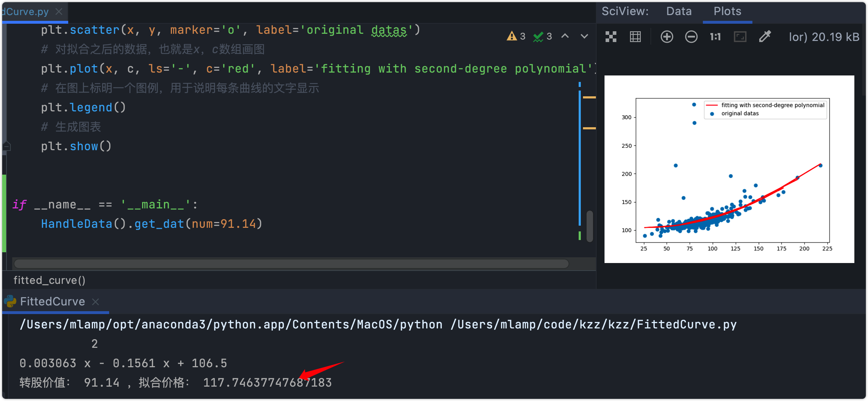Jump to next highlighted error arrow
The image size is (868, 401).
(584, 36)
